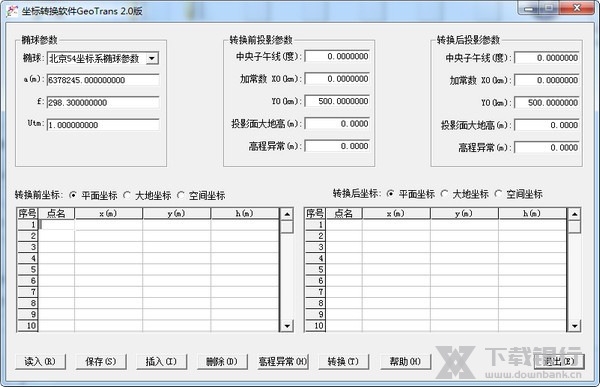Image resolution: width=600 pixels, height=387 pixels.
Task: Select 空间坐标 radio for 转换前坐标
Action: [x=181, y=195]
